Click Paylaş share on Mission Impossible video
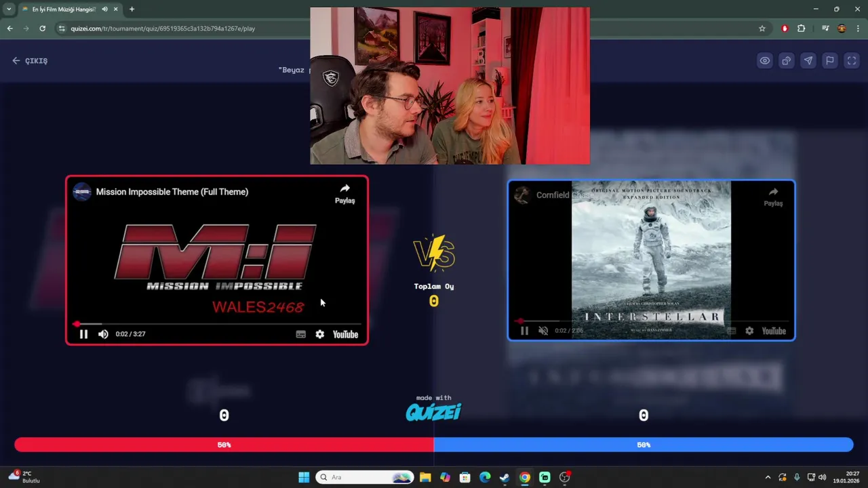 (x=344, y=194)
